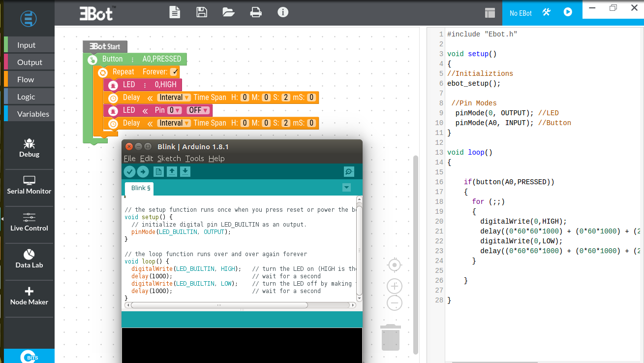Image resolution: width=644 pixels, height=363 pixels.
Task: Open the Interval dropdown in first Delay block
Action: (x=174, y=98)
